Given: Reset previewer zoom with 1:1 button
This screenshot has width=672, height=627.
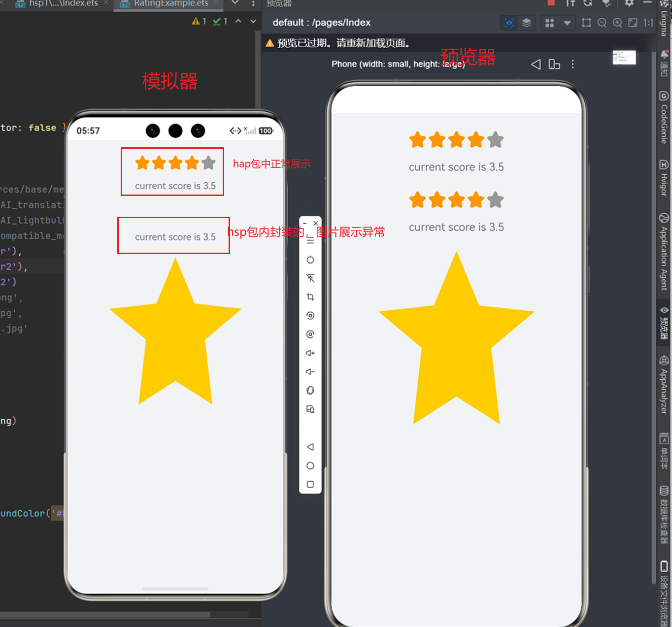Looking at the screenshot, I should (x=648, y=23).
